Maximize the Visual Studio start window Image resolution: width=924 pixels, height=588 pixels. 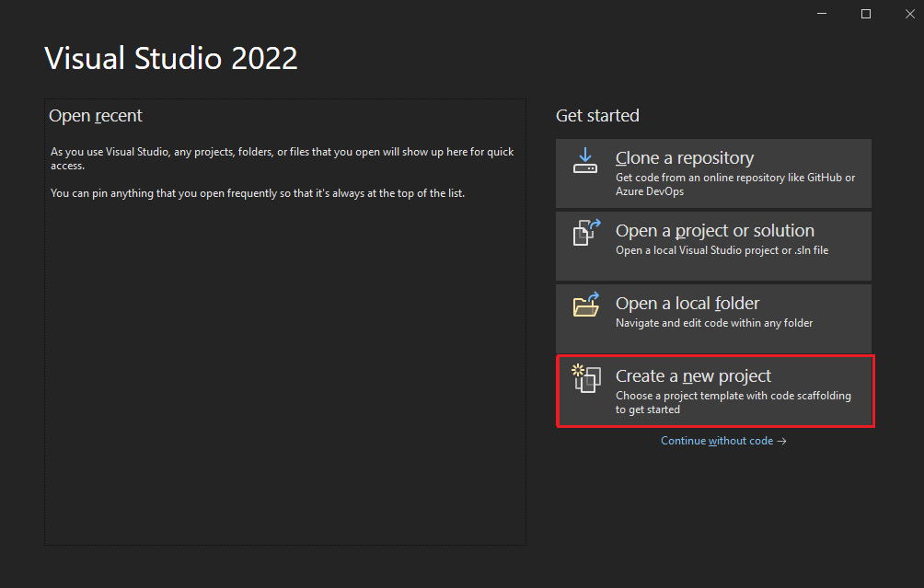[866, 14]
